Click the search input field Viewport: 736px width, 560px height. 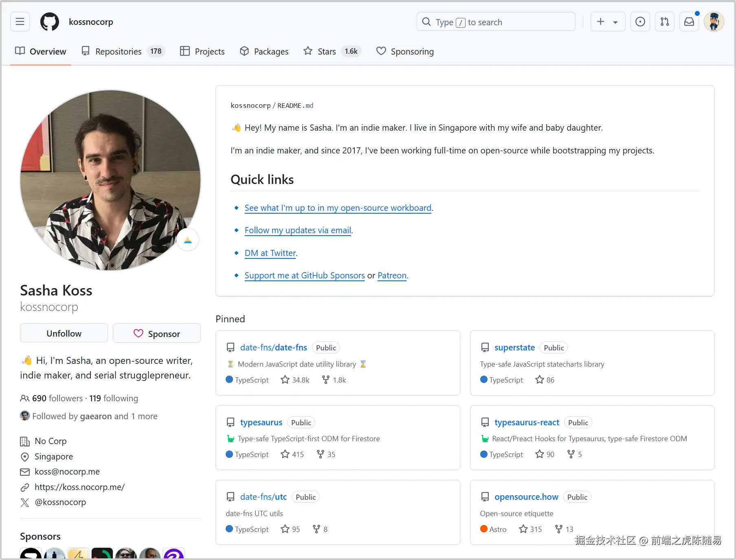496,22
